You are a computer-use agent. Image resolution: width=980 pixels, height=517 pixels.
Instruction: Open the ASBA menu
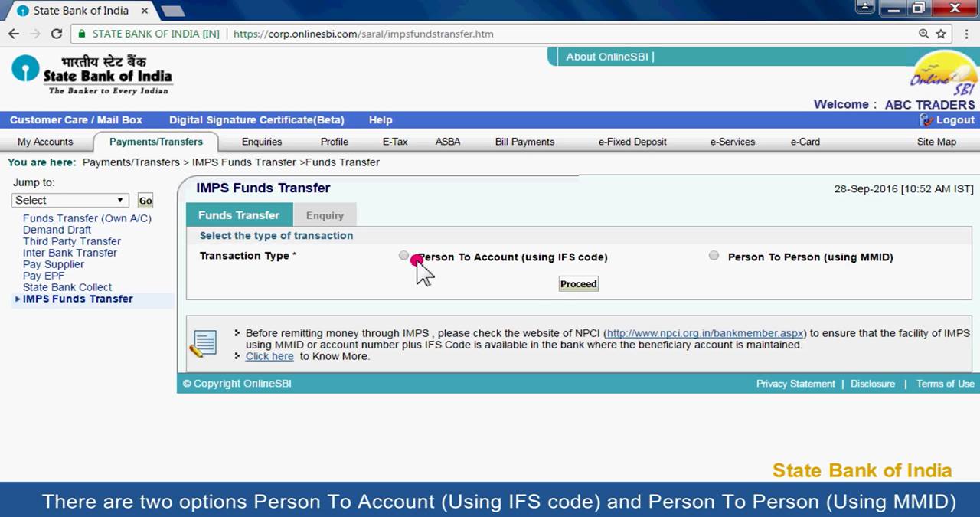click(448, 142)
